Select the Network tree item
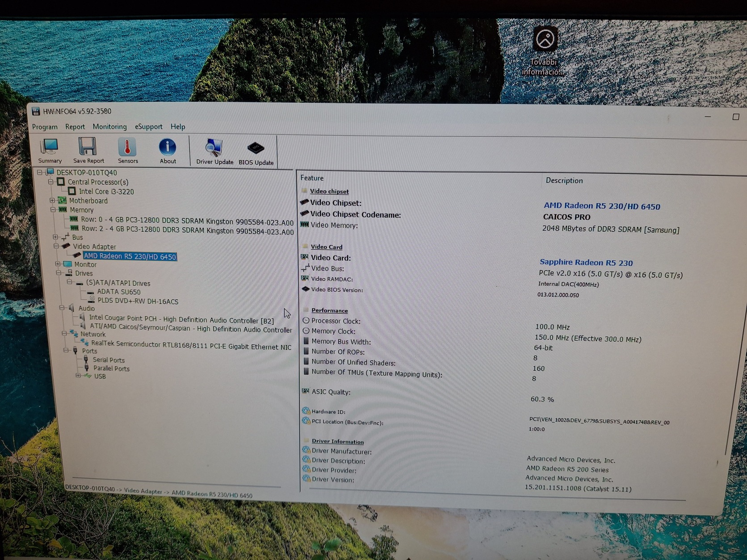The image size is (747, 560). pos(93,334)
